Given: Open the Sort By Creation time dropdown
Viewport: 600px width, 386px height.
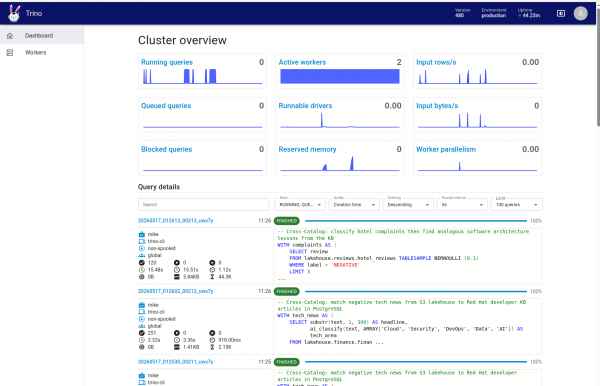Looking at the screenshot, I should [x=354, y=204].
